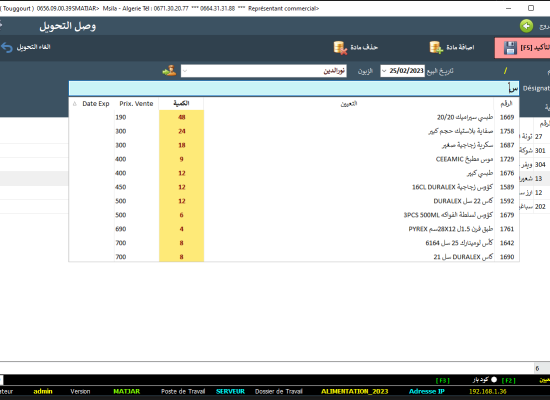Click the row count 6 at the bottom
Viewport: 550px width, 400px height.
(x=537, y=368)
